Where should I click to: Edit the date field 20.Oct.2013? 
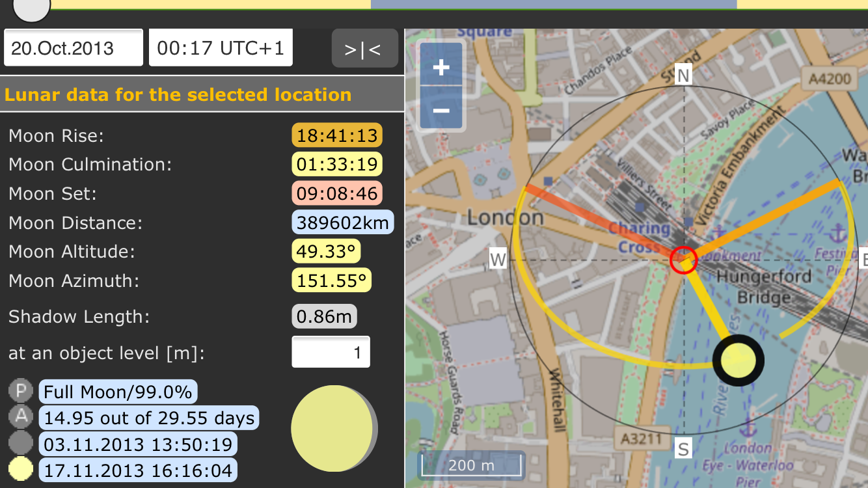click(x=74, y=48)
